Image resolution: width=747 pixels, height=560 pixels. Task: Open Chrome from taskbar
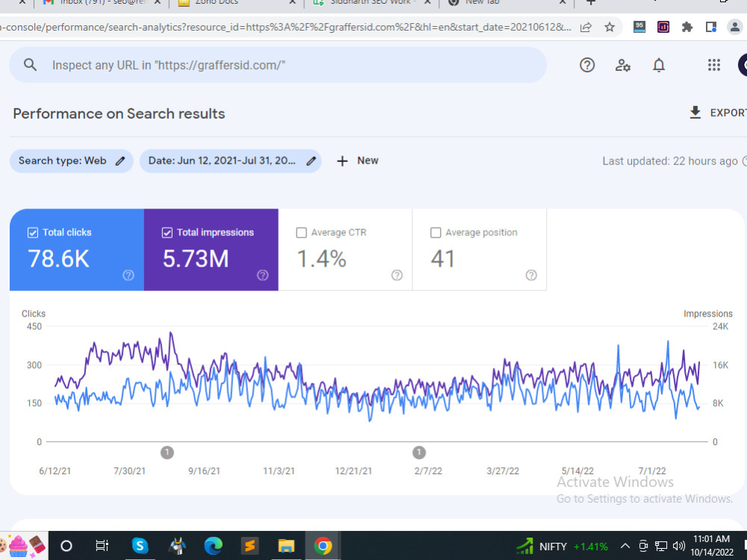point(323,546)
